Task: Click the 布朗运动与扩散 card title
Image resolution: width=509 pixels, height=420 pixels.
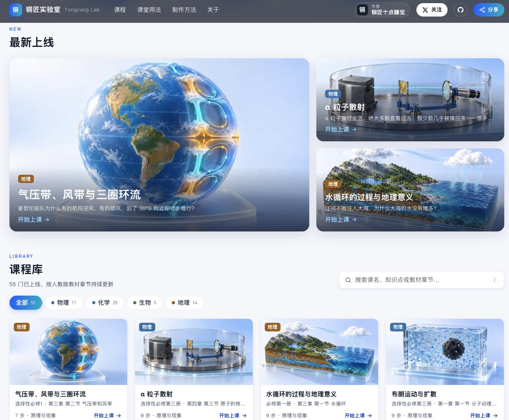Action: click(x=414, y=394)
